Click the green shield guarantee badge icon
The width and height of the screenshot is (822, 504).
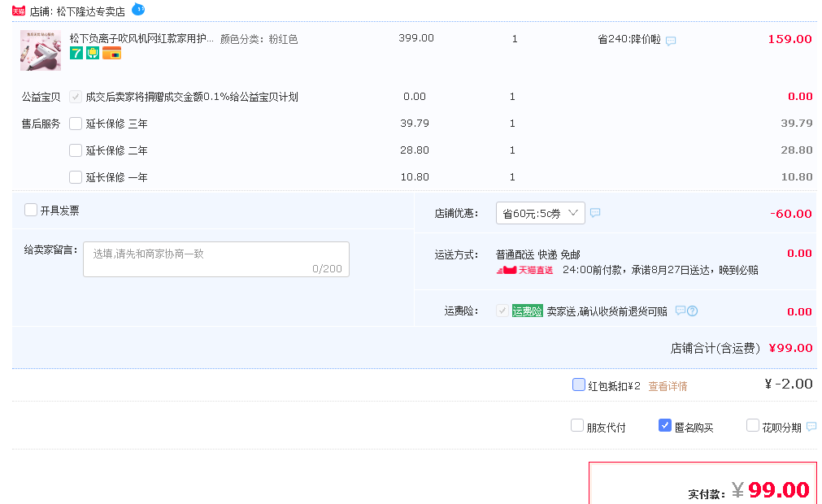(x=93, y=53)
